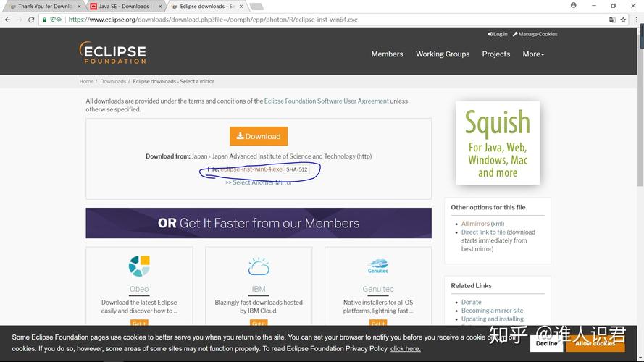Reload the page with refresh icon
The height and width of the screenshot is (362, 644).
tap(31, 20)
